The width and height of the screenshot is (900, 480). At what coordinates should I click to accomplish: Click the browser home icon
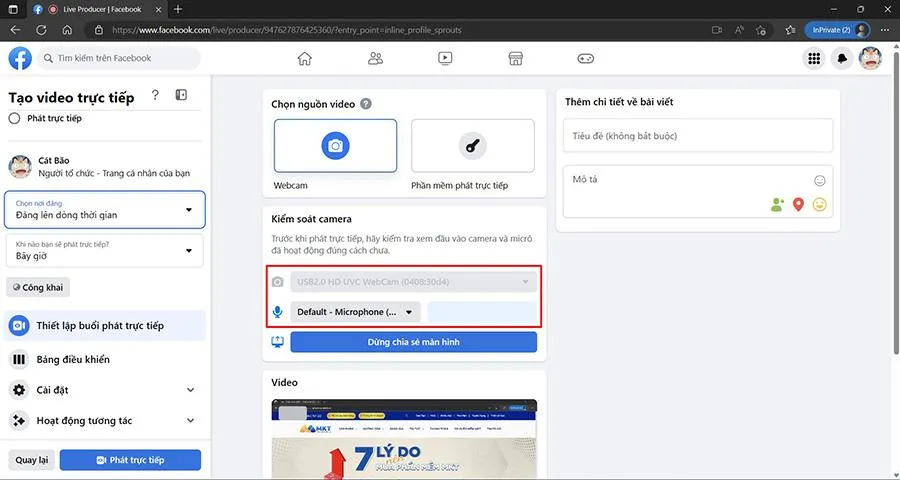pyautogui.click(x=67, y=30)
